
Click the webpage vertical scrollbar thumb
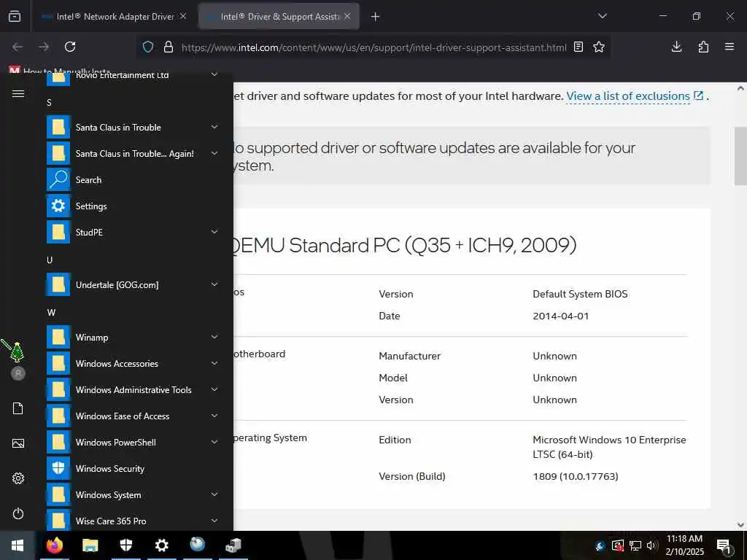click(x=740, y=156)
